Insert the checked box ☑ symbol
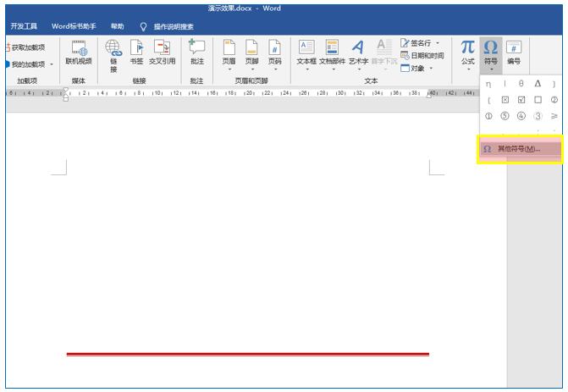568x392 pixels. point(521,100)
